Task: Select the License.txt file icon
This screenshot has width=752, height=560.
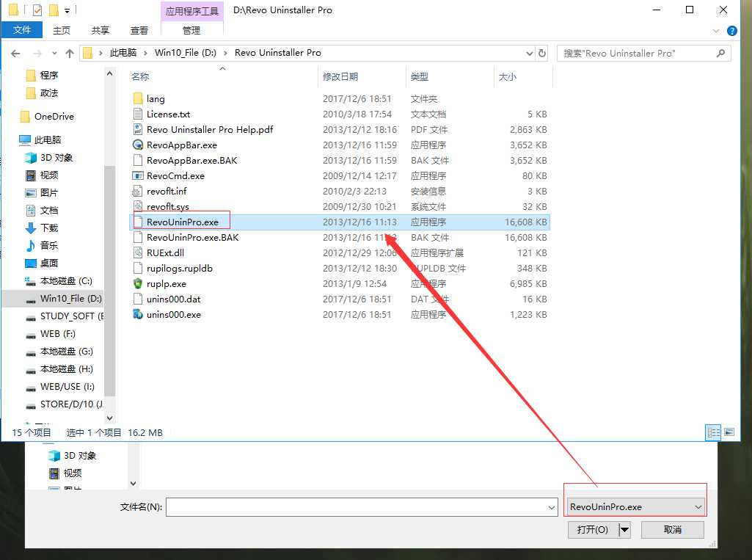Action: (x=138, y=114)
